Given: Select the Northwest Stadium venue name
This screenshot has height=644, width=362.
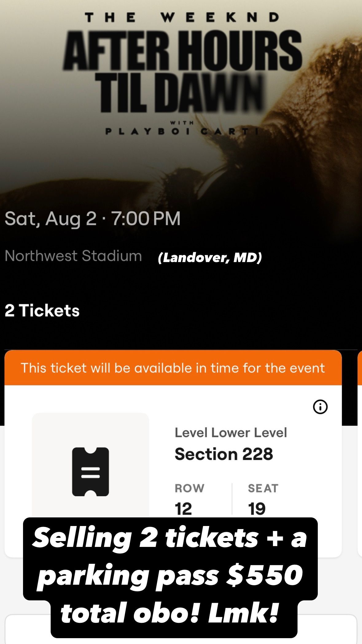Looking at the screenshot, I should [73, 256].
